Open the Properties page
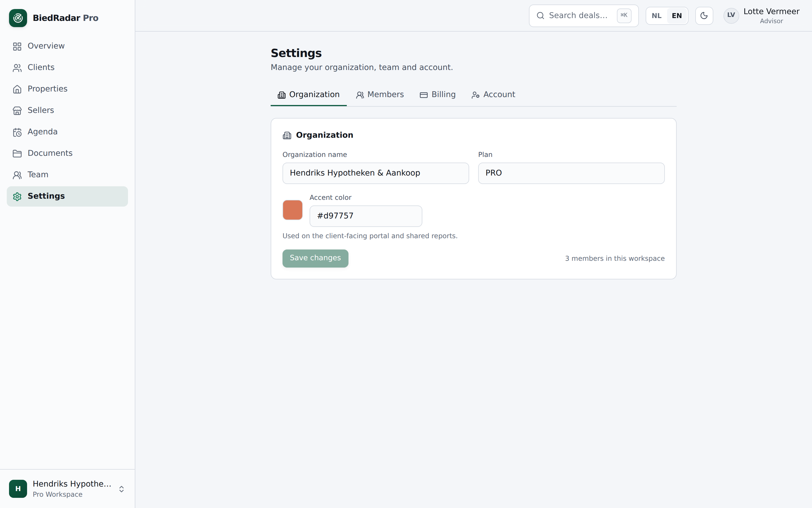This screenshot has height=508, width=812. [x=67, y=89]
